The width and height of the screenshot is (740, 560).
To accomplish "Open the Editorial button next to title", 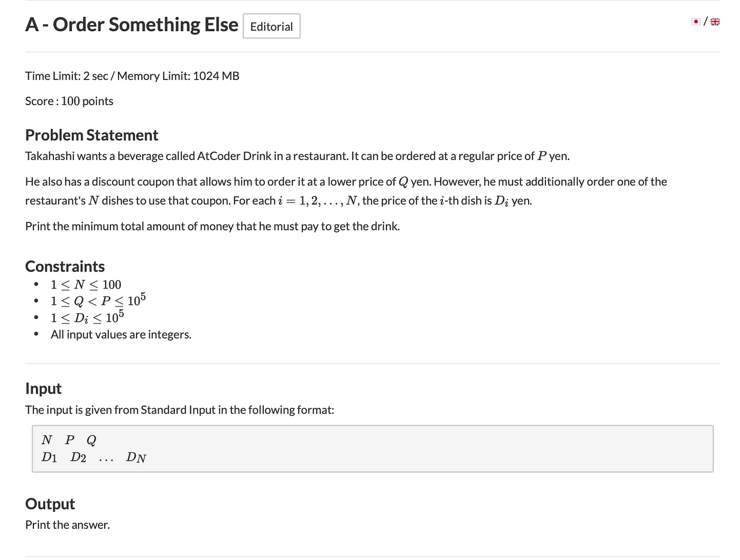I will click(272, 26).
